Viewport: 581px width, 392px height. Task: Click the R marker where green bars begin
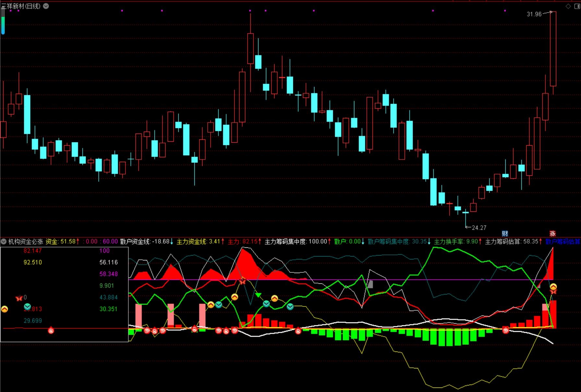tap(298, 331)
